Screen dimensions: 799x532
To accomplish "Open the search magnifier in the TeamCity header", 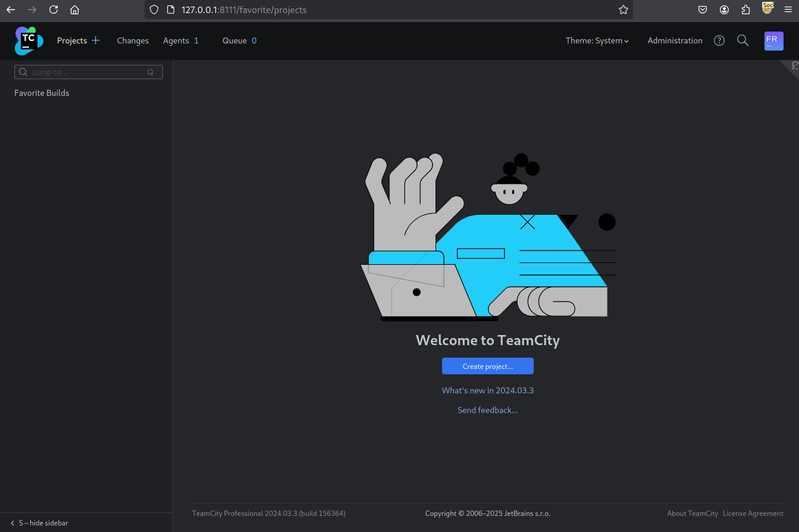I will [x=742, y=40].
